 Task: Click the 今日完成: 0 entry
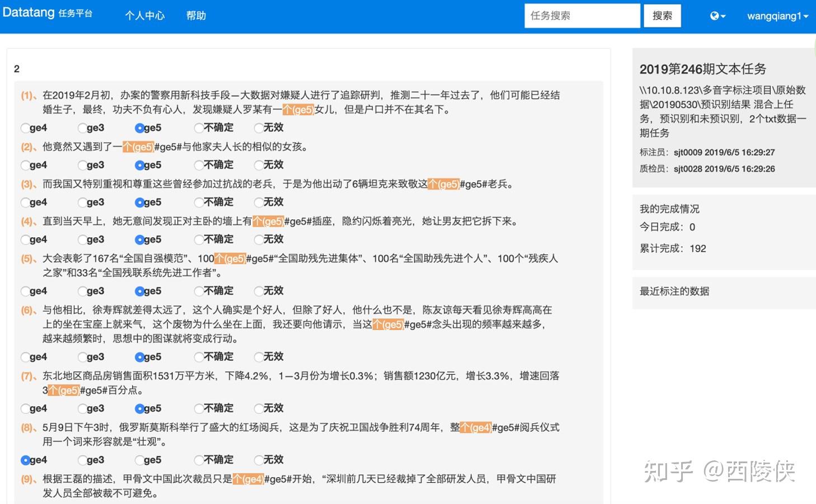[667, 227]
